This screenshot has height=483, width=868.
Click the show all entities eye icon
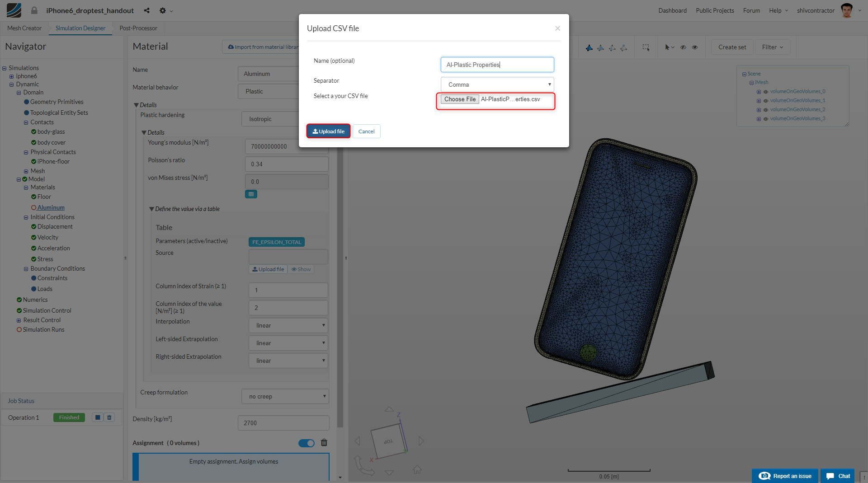click(695, 47)
